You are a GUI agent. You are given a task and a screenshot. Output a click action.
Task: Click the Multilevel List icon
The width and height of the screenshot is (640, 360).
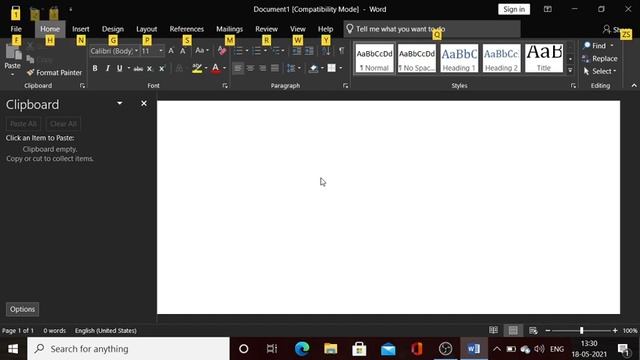point(276,51)
